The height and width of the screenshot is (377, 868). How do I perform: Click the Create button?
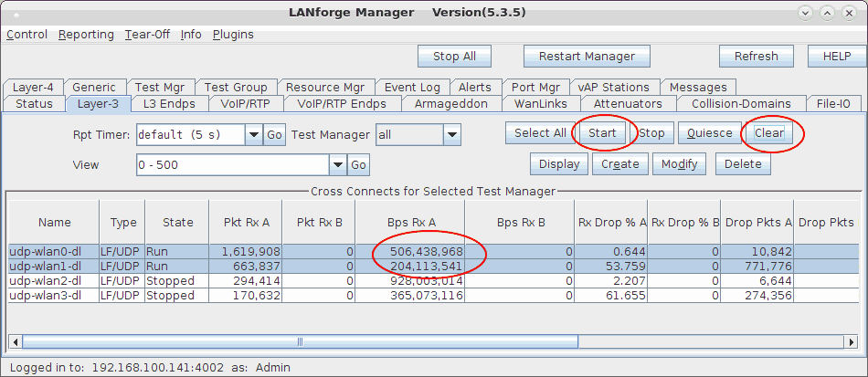click(x=620, y=164)
